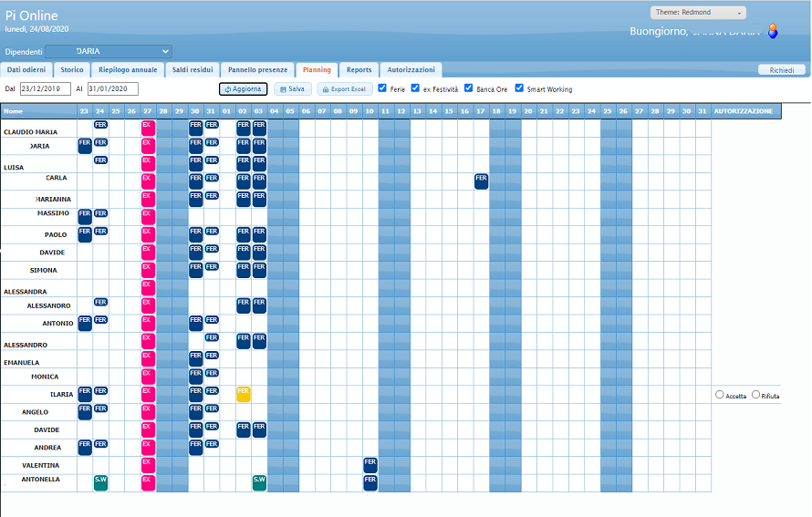Disable the Smart Working filter checkbox
Screen dimensions: 812x517
(519, 88)
